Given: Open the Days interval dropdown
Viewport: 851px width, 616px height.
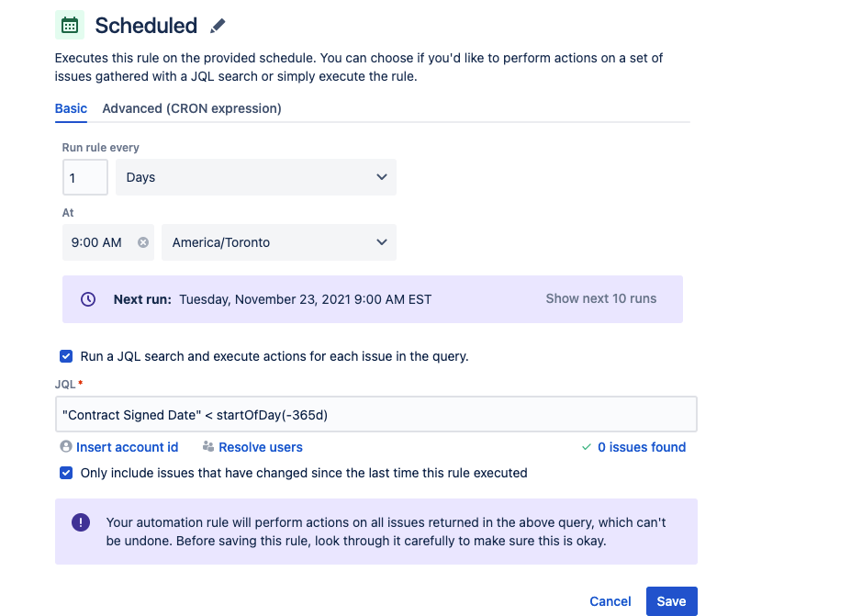Looking at the screenshot, I should click(x=256, y=177).
